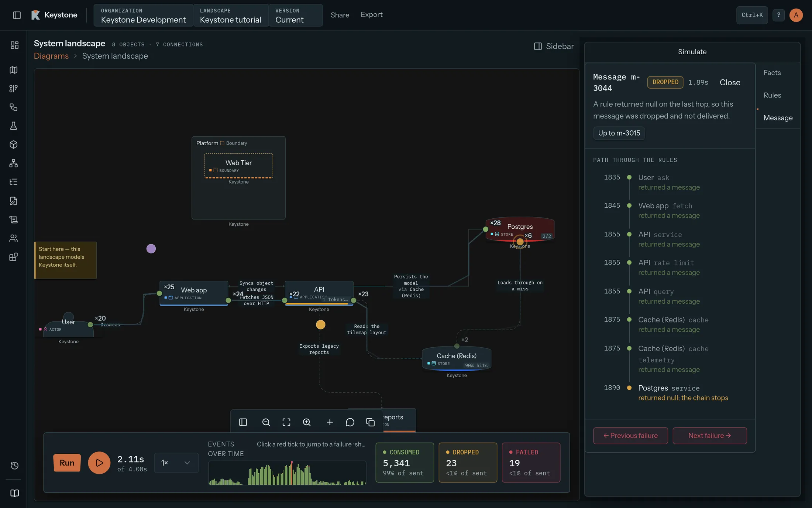812x508 pixels.
Task: Switch to the Facts tab
Action: pyautogui.click(x=772, y=73)
